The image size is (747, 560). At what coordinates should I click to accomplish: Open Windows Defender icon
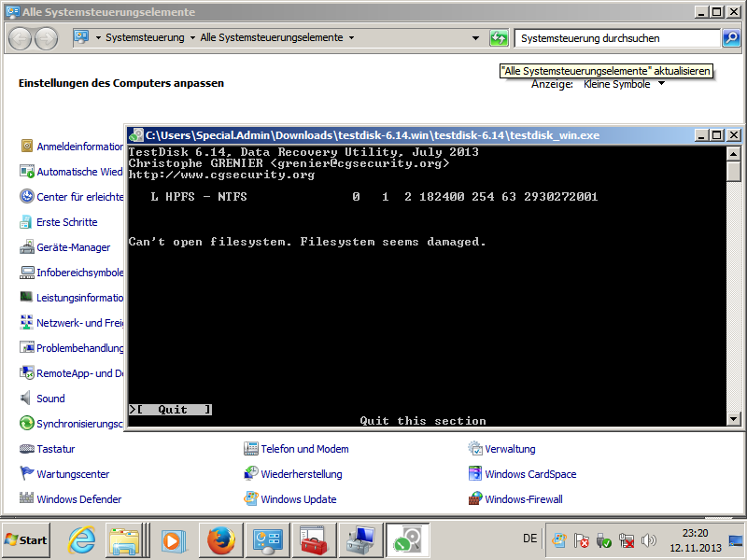(x=27, y=498)
